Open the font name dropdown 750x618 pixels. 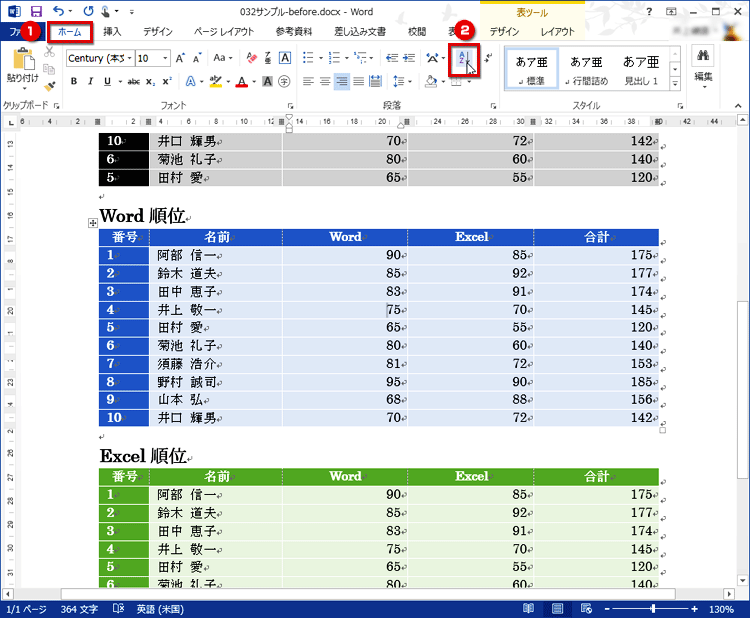(130, 58)
